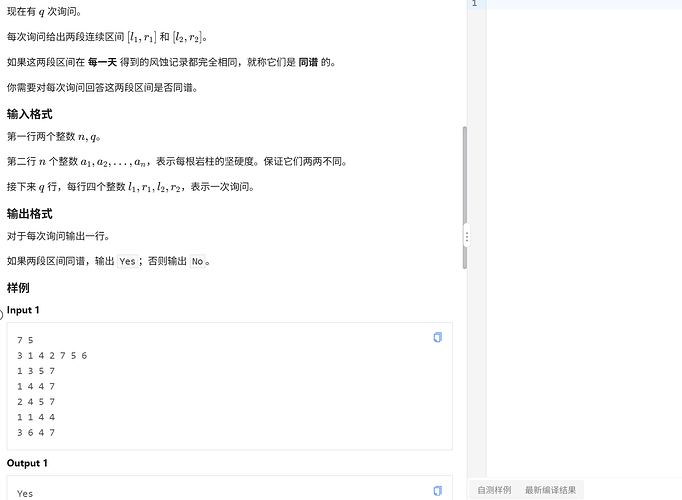Click the problem statement scrollbar

465,197
